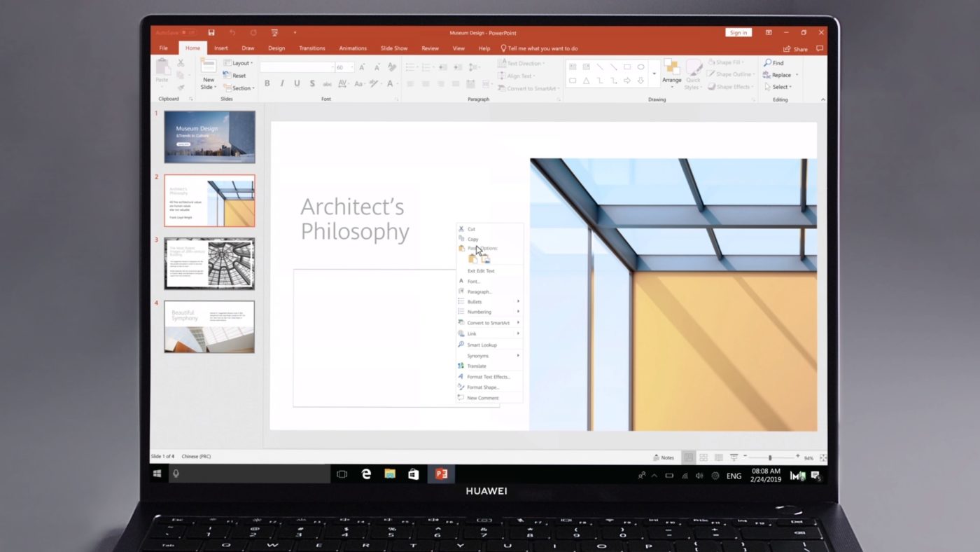Screen dimensions: 980x552
Task: Apply Italic formatting
Action: coord(282,83)
